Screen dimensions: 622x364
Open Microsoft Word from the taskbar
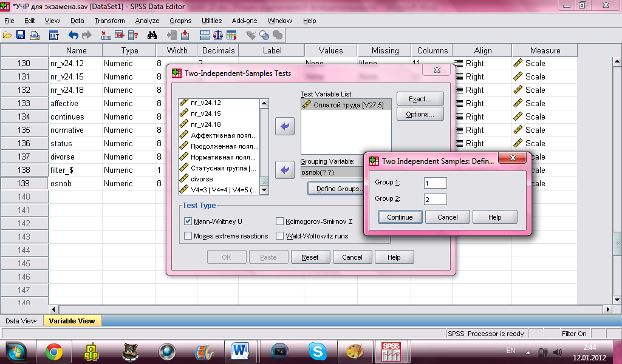[x=241, y=352]
